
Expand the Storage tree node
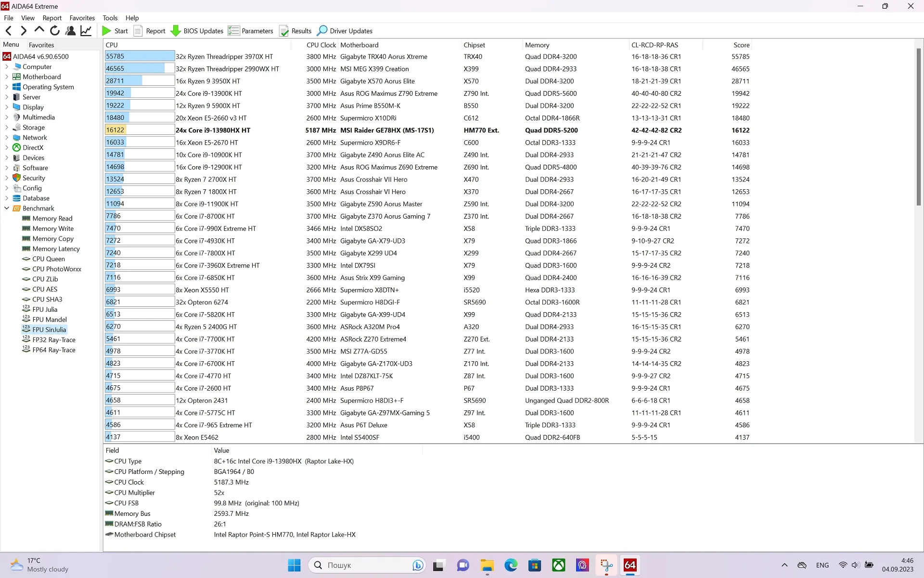(7, 127)
